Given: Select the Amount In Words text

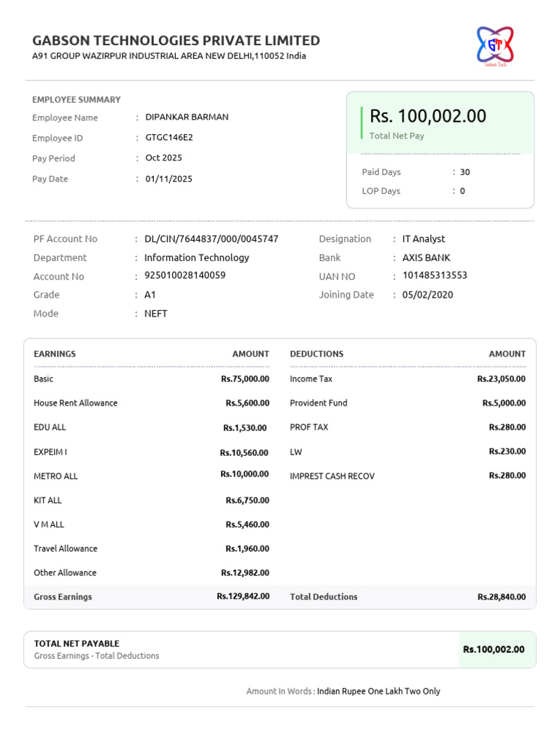Looking at the screenshot, I should click(x=343, y=691).
